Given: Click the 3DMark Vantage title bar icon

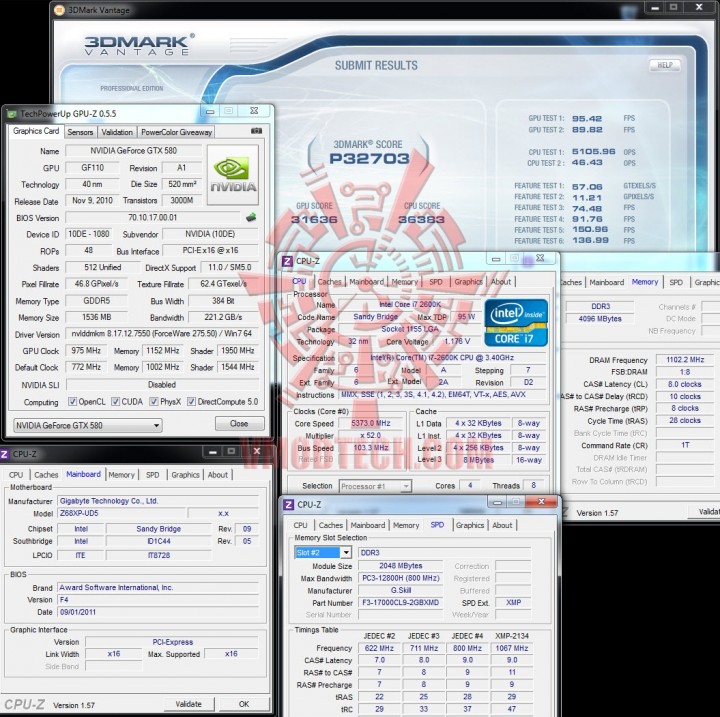Looking at the screenshot, I should [x=59, y=10].
